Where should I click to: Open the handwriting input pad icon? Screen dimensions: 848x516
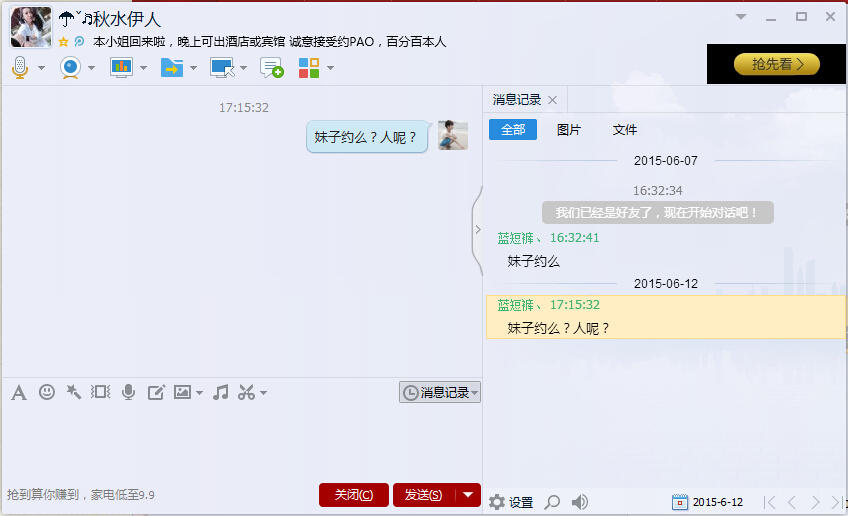coord(156,392)
